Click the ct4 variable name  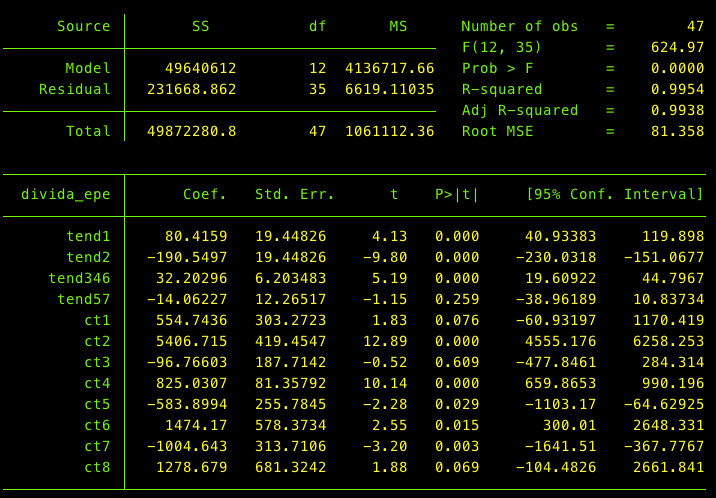pyautogui.click(x=97, y=383)
